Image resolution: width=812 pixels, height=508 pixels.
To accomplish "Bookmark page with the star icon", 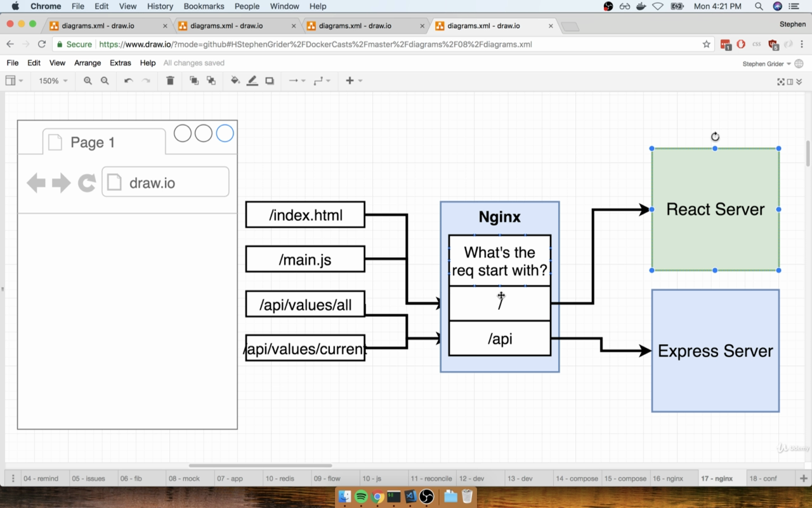I will (706, 44).
